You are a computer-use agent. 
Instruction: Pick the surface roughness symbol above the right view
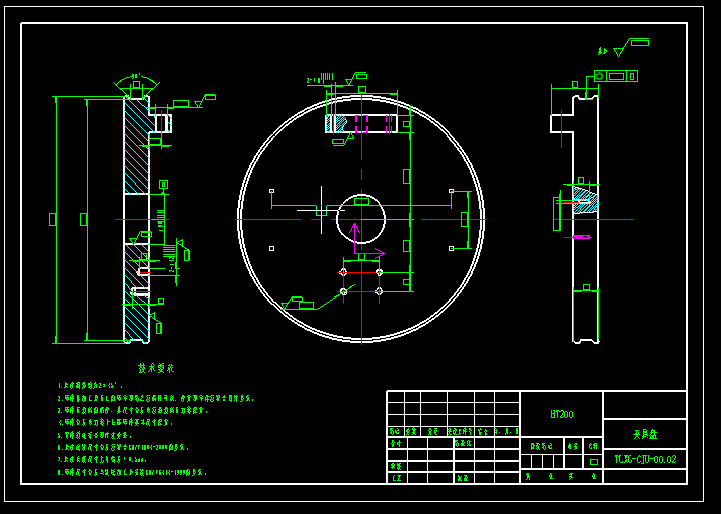[x=630, y=46]
